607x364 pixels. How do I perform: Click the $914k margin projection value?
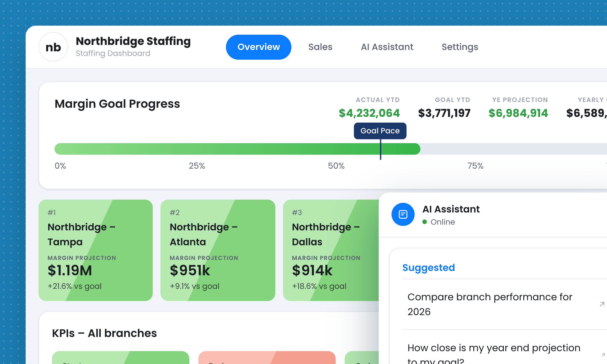pyautogui.click(x=312, y=270)
